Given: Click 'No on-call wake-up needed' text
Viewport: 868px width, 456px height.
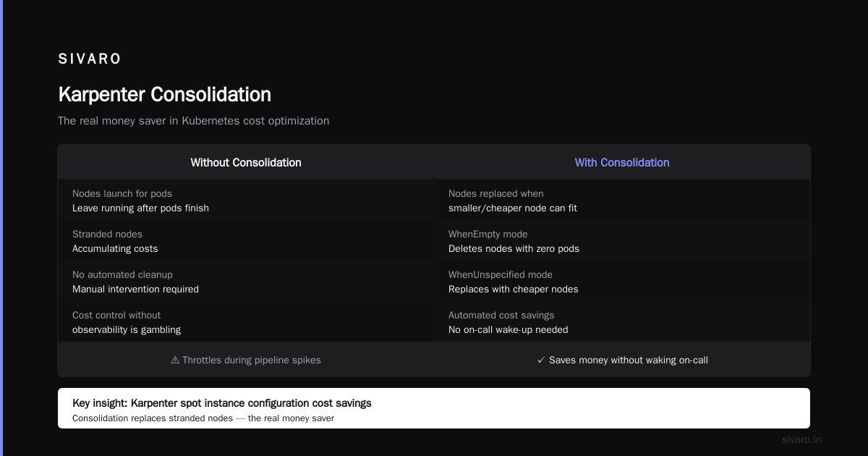Looking at the screenshot, I should point(509,330).
